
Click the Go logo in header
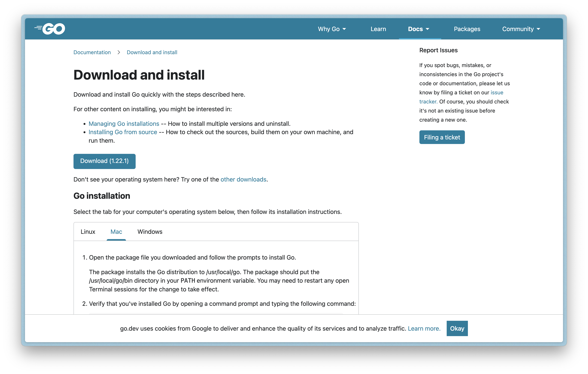(50, 29)
